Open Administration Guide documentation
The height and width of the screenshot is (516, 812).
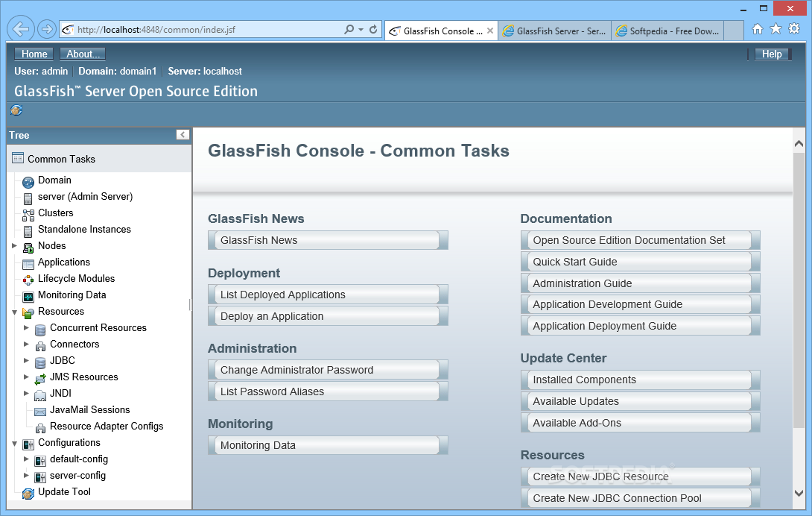click(x=640, y=283)
